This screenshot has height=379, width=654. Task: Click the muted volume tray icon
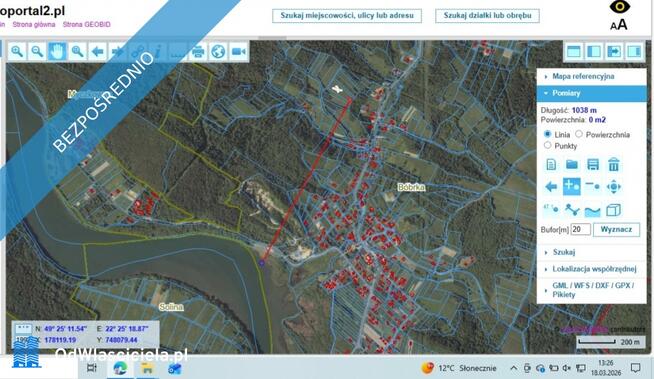[566, 368]
